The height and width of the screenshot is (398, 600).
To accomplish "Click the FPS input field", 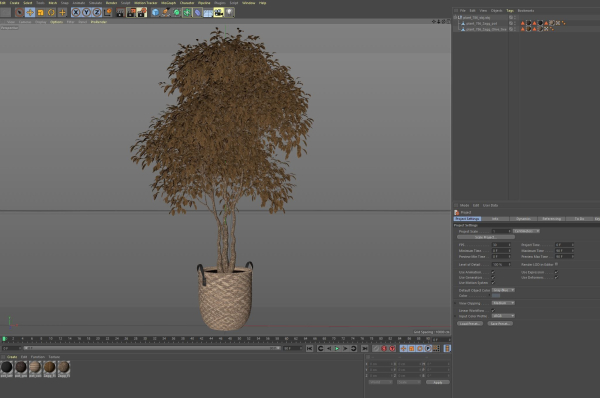I will [501, 245].
